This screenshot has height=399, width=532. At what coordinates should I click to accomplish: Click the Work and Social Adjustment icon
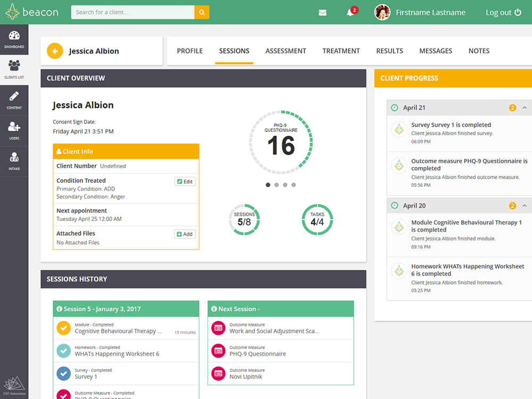pyautogui.click(x=218, y=328)
